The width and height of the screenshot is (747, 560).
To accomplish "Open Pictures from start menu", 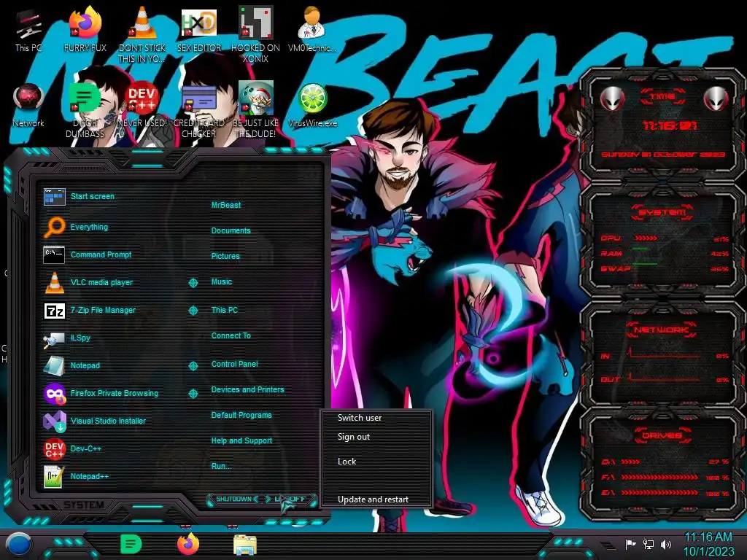I will pyautogui.click(x=225, y=256).
